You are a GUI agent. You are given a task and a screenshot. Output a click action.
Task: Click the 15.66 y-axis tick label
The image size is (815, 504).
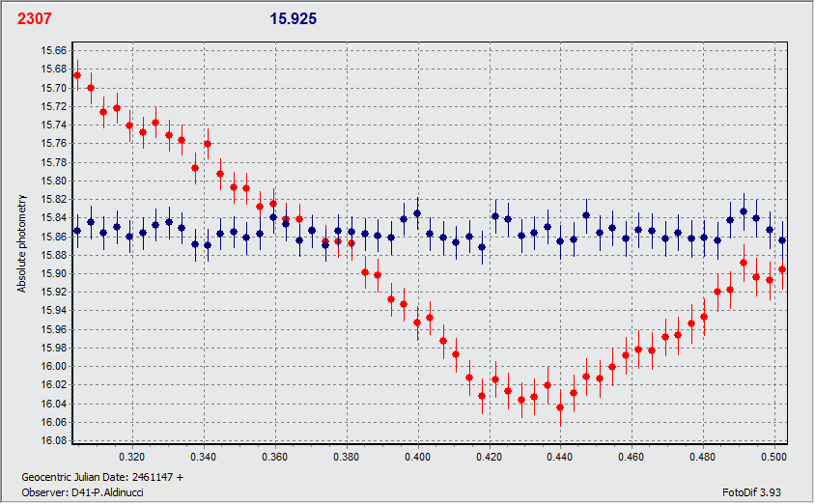pos(54,51)
